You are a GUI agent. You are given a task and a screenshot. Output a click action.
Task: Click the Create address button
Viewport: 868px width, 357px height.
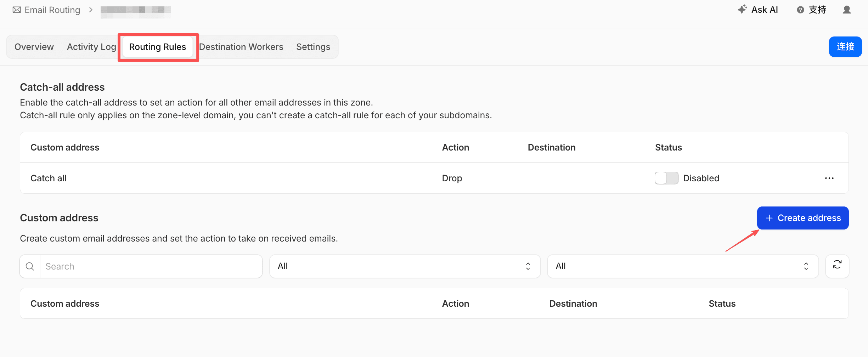[803, 218]
